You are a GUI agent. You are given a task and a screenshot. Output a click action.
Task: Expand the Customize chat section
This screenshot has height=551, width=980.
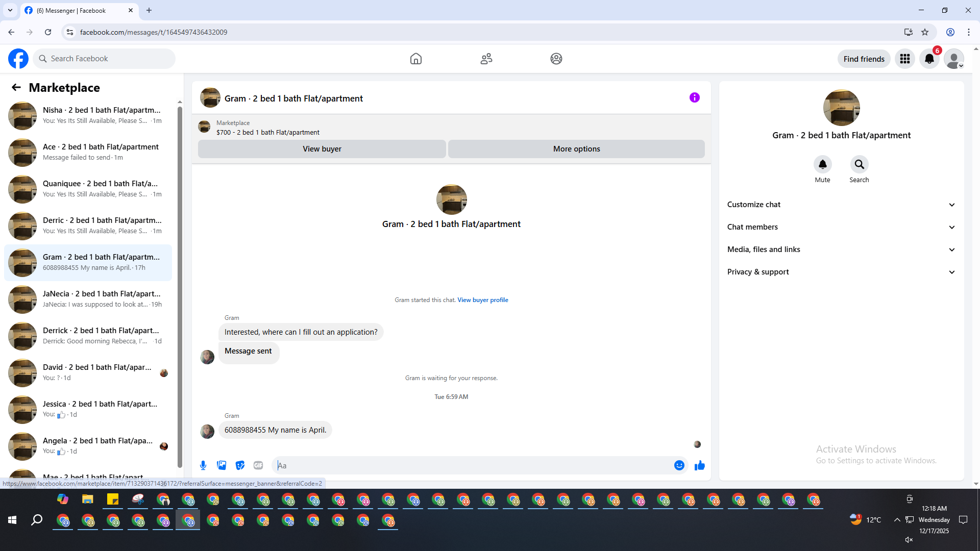point(842,205)
